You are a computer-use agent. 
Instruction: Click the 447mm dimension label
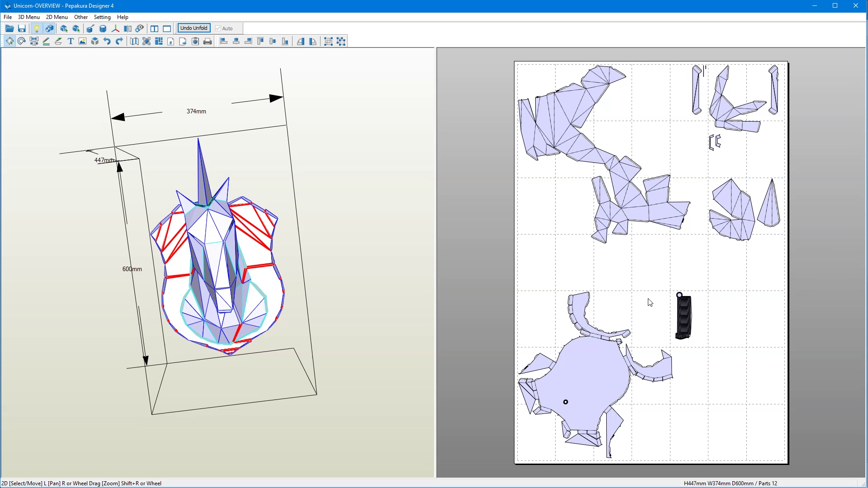tap(104, 160)
